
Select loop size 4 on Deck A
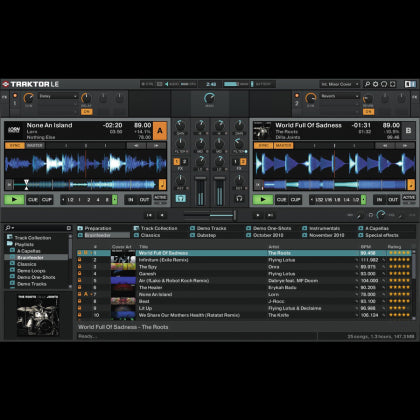click(98, 200)
